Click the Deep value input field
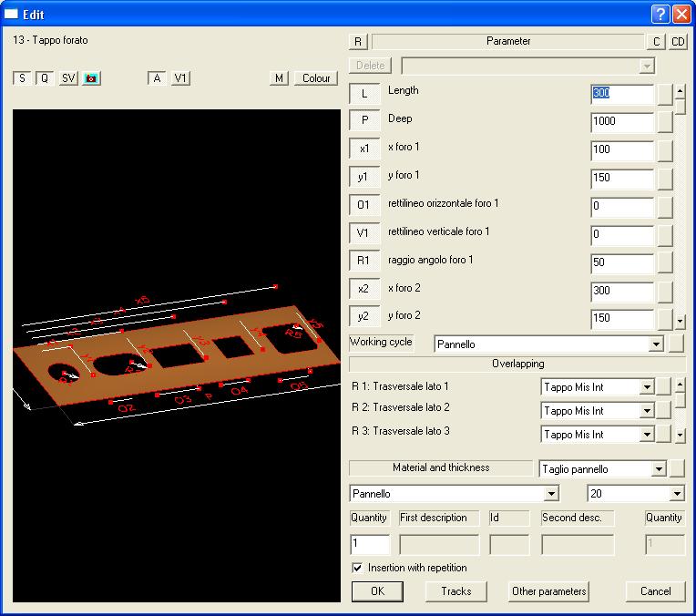The width and height of the screenshot is (696, 616). point(621,123)
